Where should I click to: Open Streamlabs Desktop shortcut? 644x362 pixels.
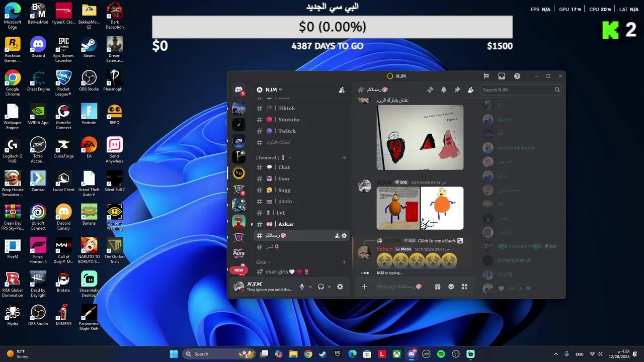point(89,285)
